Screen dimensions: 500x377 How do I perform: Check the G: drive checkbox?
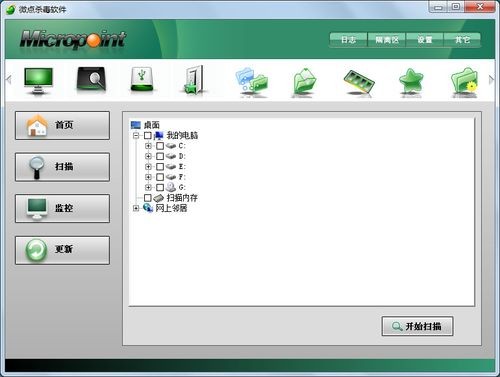[160, 187]
